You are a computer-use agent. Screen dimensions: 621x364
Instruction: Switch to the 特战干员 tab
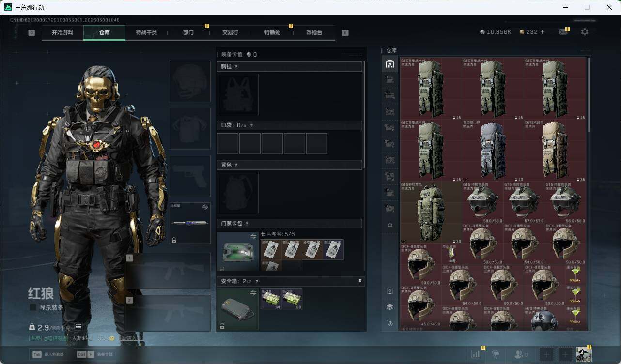click(146, 33)
